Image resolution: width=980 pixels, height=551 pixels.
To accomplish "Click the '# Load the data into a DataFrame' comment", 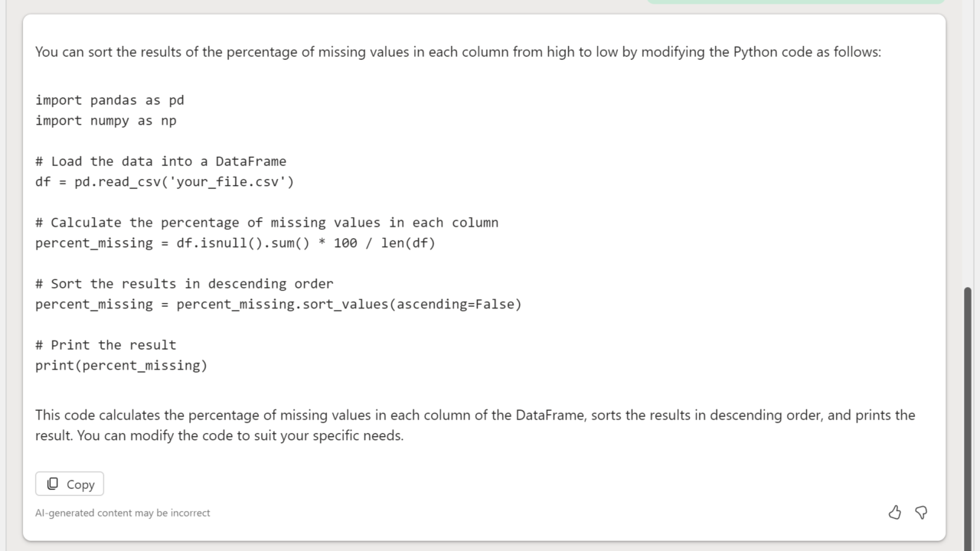I will click(x=161, y=161).
